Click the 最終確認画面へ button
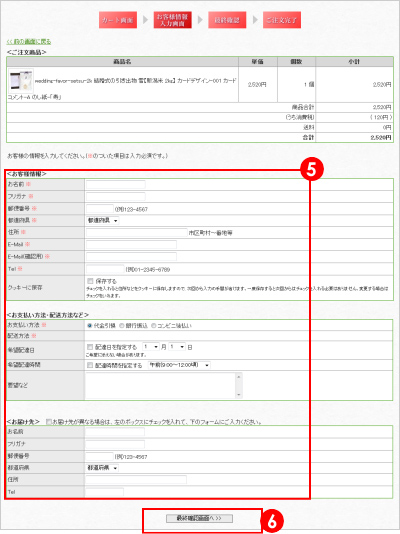Viewport: 400px width, 534px height. click(x=199, y=518)
